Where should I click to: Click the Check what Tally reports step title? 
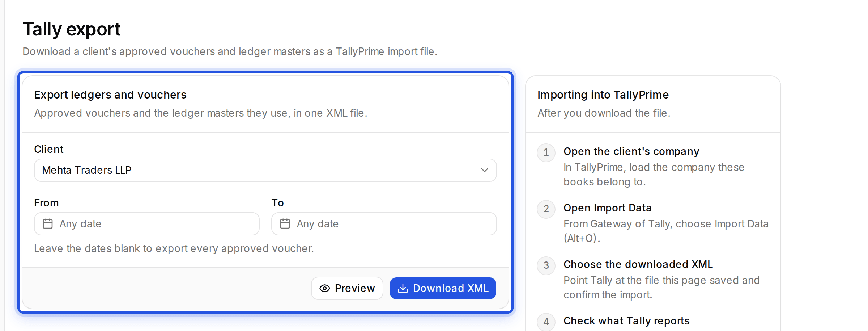click(x=626, y=321)
